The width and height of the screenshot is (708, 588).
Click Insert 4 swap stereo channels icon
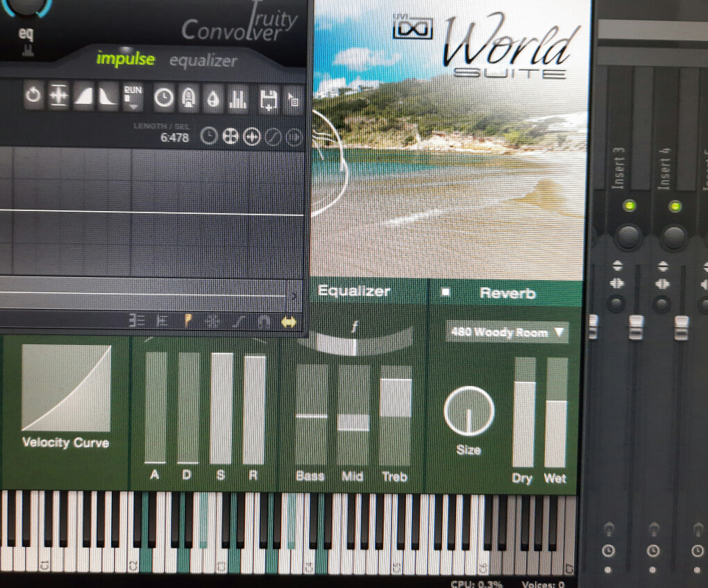click(x=662, y=284)
